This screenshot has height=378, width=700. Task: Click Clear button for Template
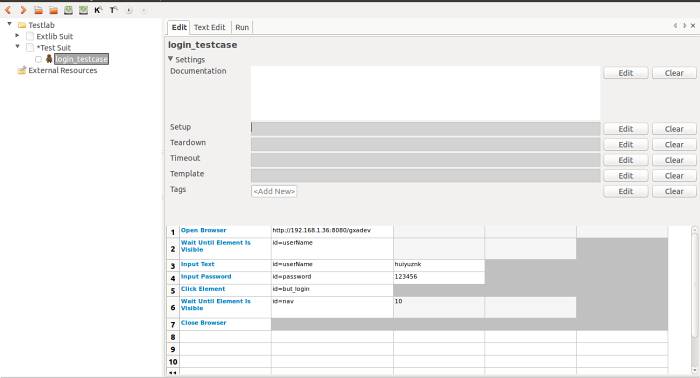click(x=674, y=176)
